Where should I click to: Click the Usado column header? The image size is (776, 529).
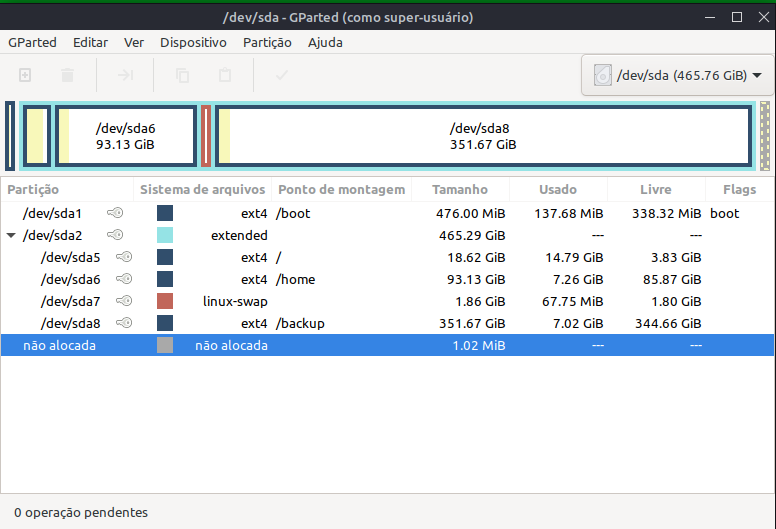558,190
